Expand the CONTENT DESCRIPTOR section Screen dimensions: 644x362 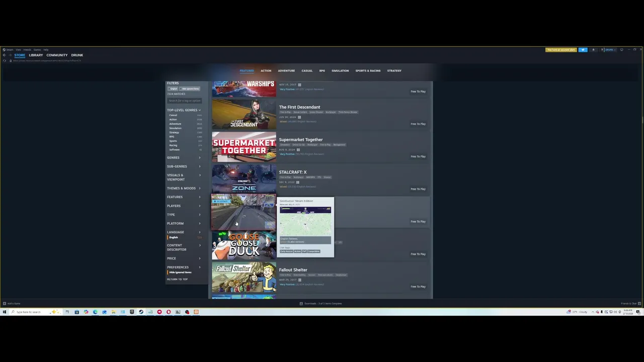point(184,247)
